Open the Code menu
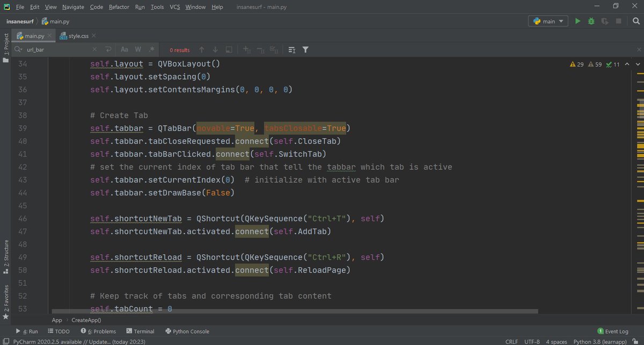The image size is (644, 345). 97,7
